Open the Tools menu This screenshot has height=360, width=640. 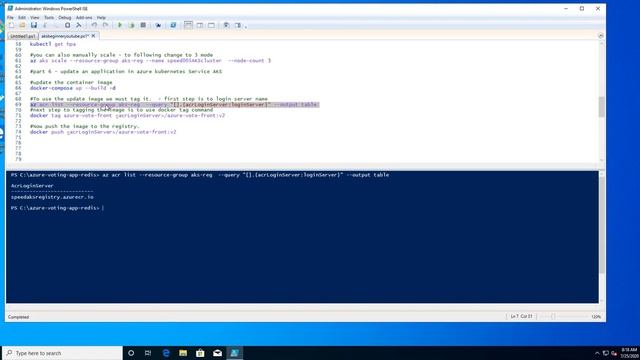[49, 18]
